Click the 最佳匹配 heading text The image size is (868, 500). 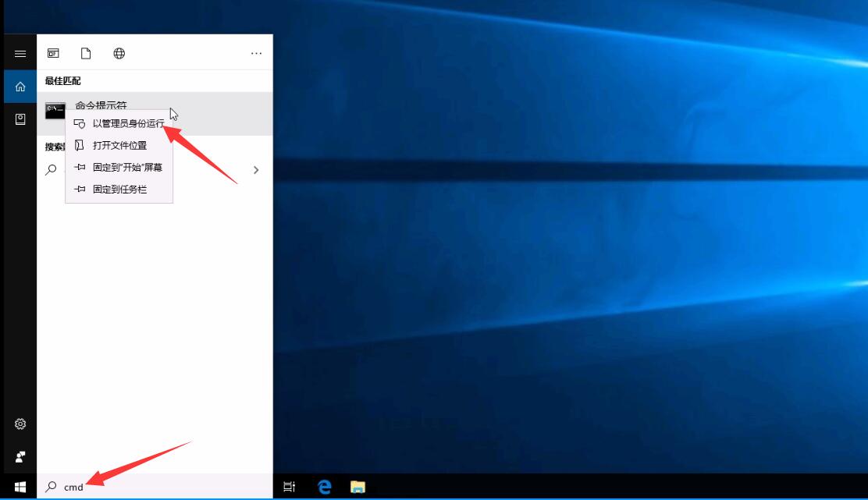(x=62, y=81)
